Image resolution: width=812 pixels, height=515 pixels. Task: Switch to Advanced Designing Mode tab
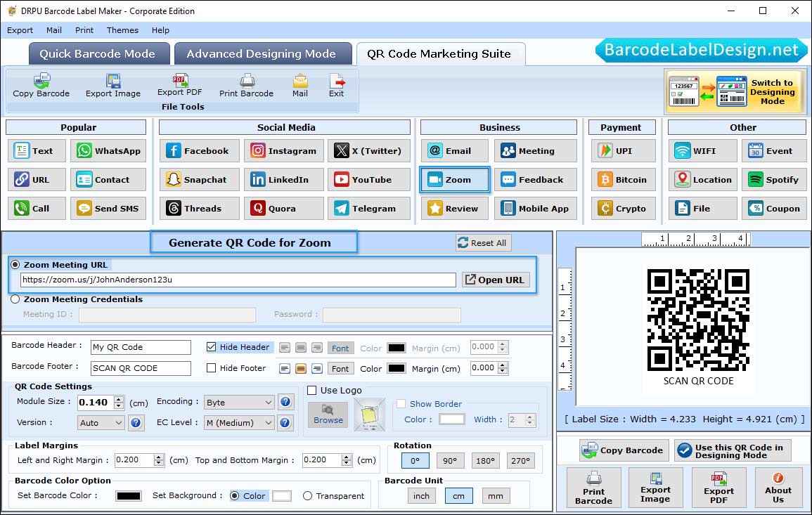click(x=262, y=54)
